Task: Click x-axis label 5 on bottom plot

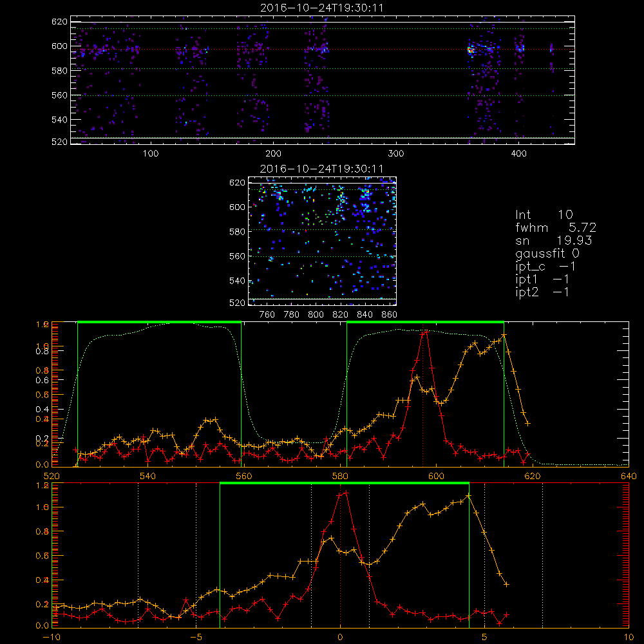Action: 485,638
